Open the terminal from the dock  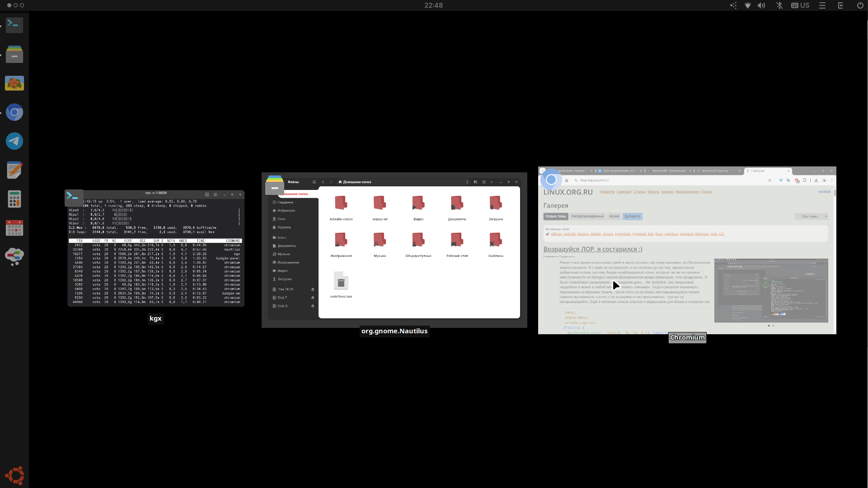pos(14,25)
